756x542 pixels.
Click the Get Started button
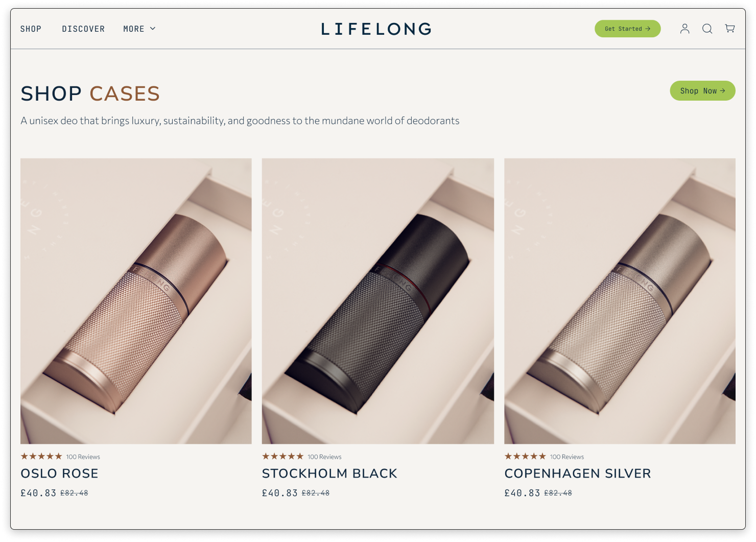click(627, 29)
